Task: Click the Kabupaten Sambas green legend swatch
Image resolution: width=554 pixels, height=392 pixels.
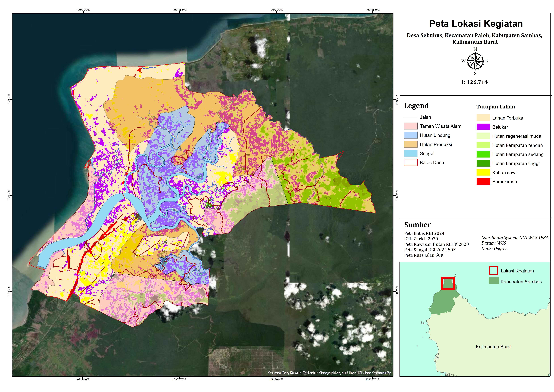Action: coord(493,281)
